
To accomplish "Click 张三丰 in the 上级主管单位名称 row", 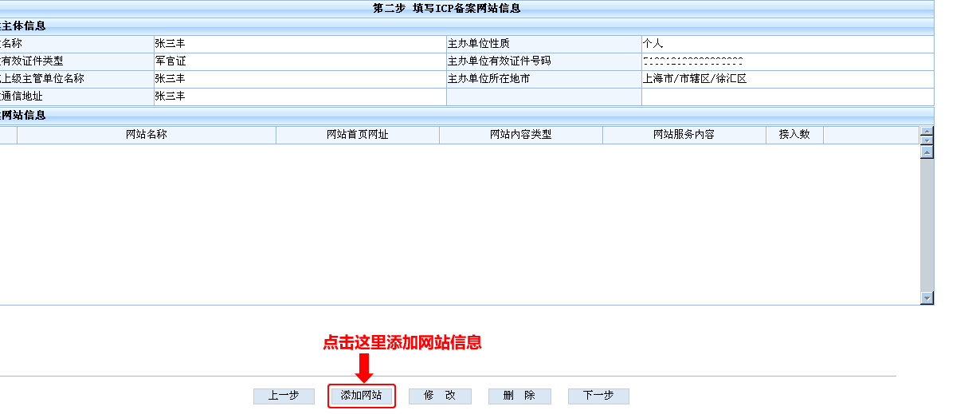I will 171,79.
